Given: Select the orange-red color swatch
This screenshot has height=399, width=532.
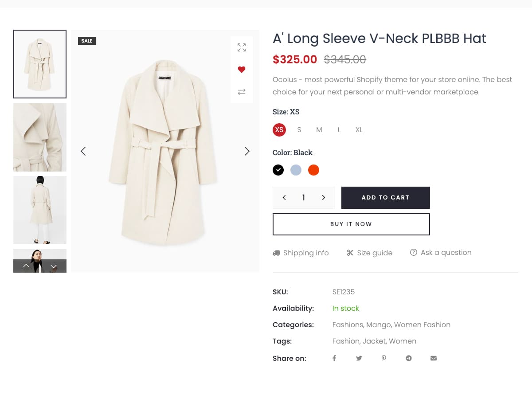Looking at the screenshot, I should [x=313, y=170].
